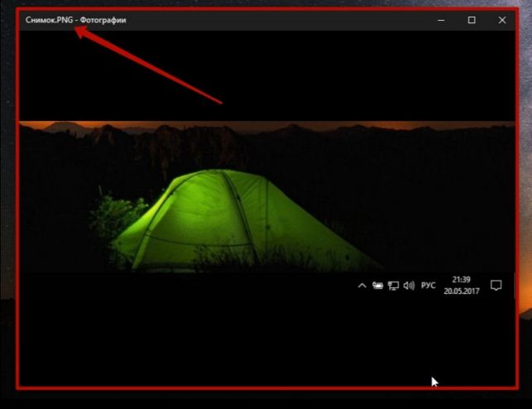
Task: Show hidden tray icons chevron
Action: pos(362,286)
